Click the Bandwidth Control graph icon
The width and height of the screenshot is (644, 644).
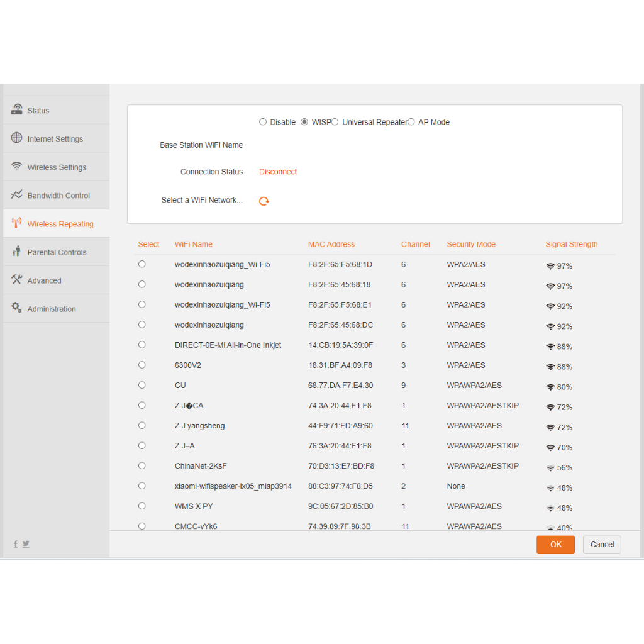point(17,195)
